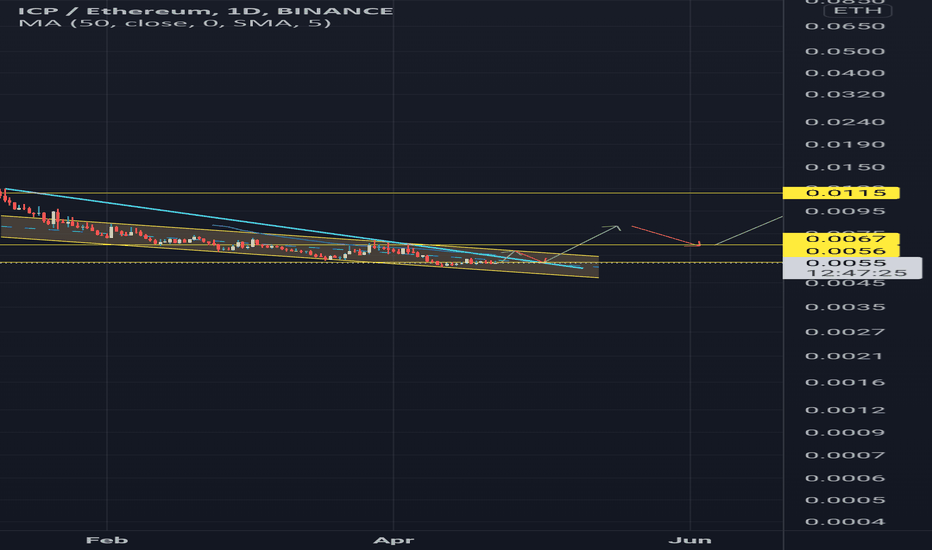Click the 0.0400 price scale value
This screenshot has height=550, width=932.
(845, 73)
